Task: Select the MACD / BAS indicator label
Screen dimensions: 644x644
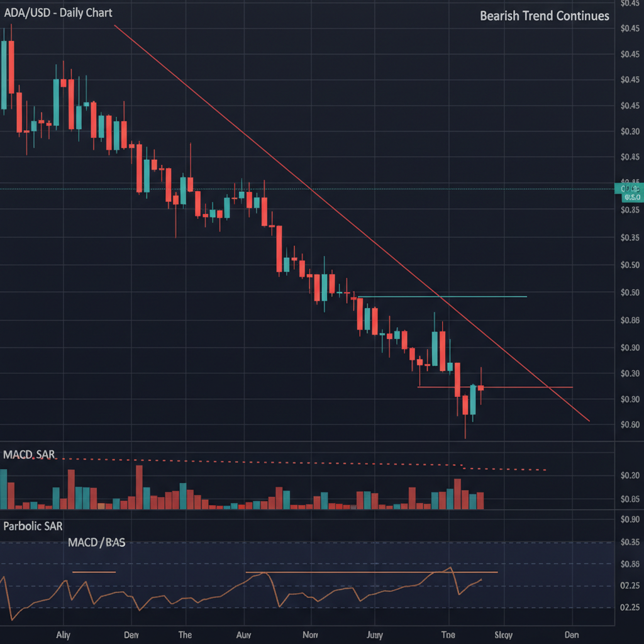Action: coord(96,542)
